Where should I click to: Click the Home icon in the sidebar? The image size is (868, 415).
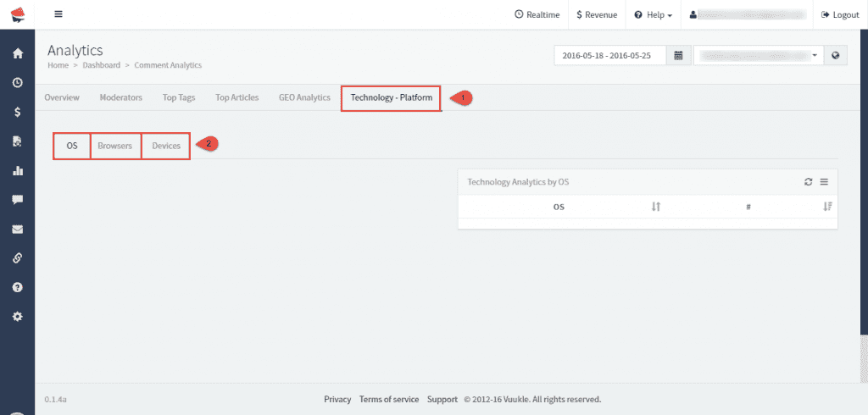coord(17,53)
